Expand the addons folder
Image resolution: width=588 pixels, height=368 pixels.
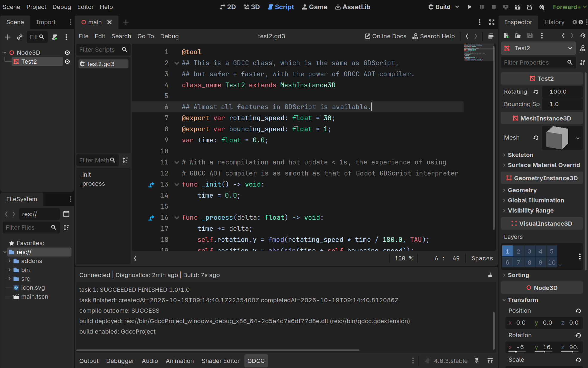coord(10,261)
